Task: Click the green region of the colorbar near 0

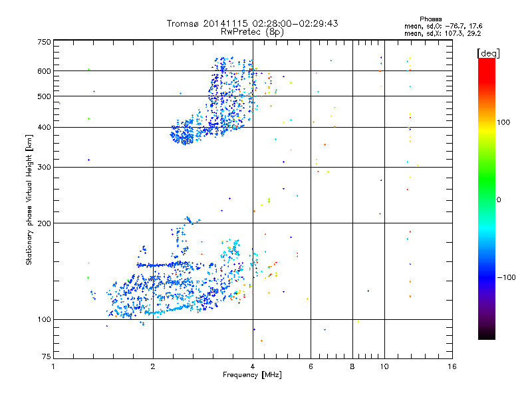Action: (x=487, y=190)
